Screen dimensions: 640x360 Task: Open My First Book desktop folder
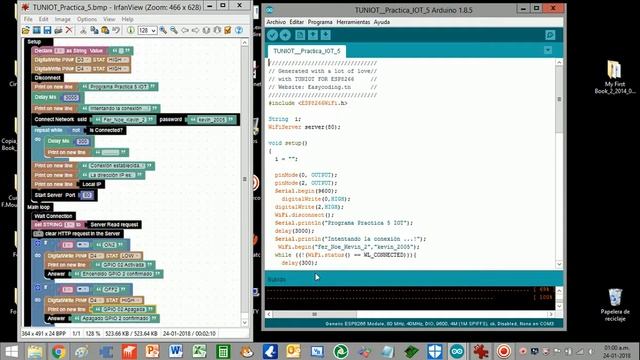tap(614, 77)
